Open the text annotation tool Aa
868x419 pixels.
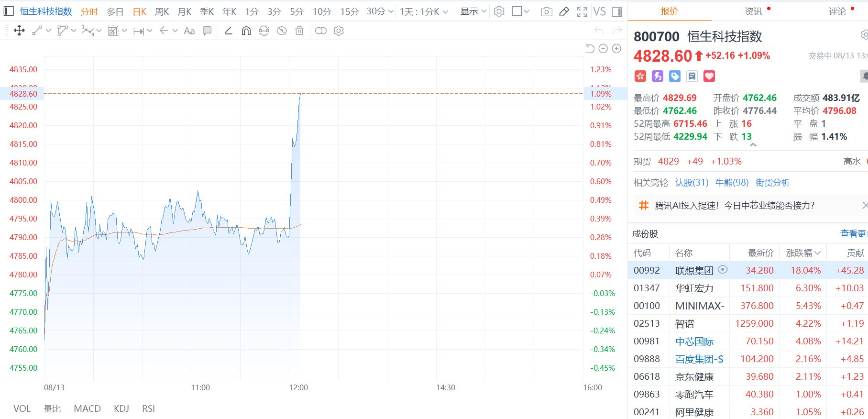coord(189,31)
